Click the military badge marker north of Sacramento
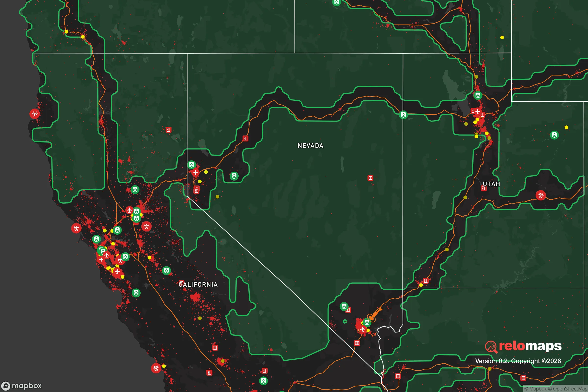 coord(135,190)
